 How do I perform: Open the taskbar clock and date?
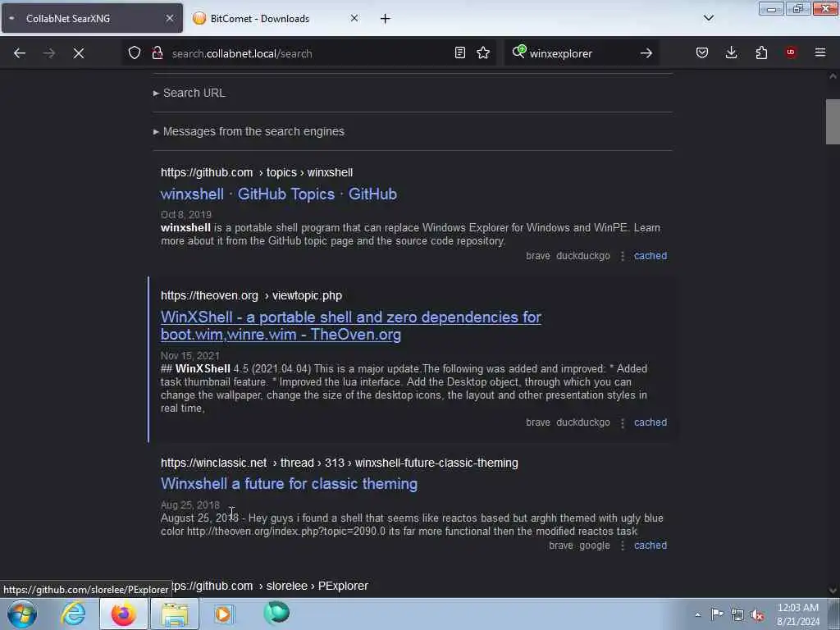[798, 614]
